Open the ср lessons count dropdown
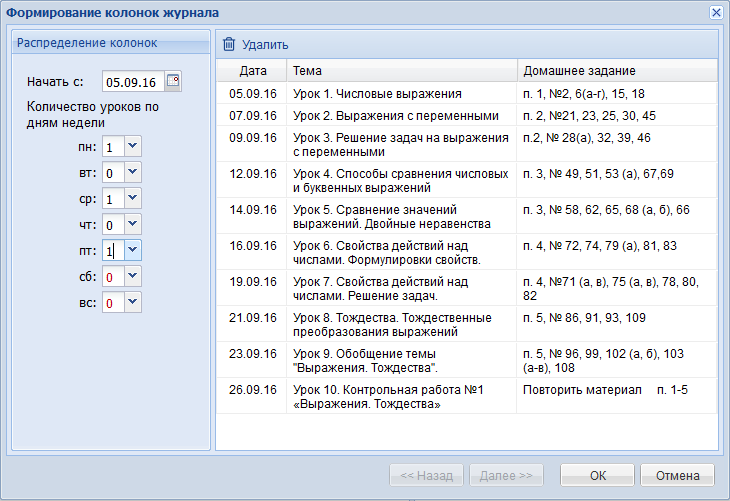Screen dimensions: 730x501 (133, 199)
